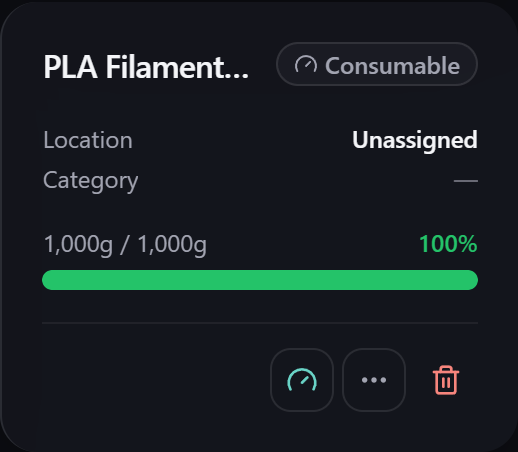518x452 pixels.
Task: Click the word Consumable in the badge
Action: pyautogui.click(x=392, y=65)
